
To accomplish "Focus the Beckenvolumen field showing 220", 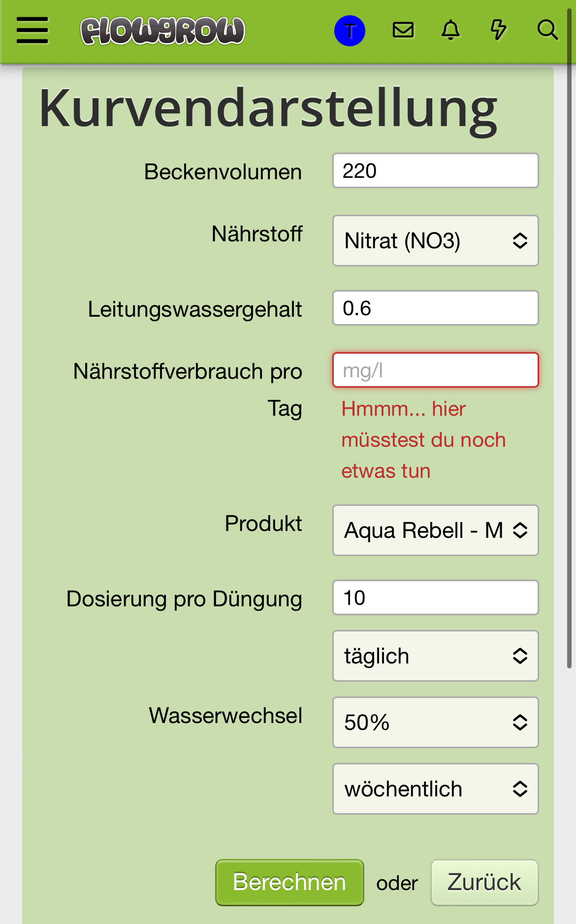I will pos(436,170).
